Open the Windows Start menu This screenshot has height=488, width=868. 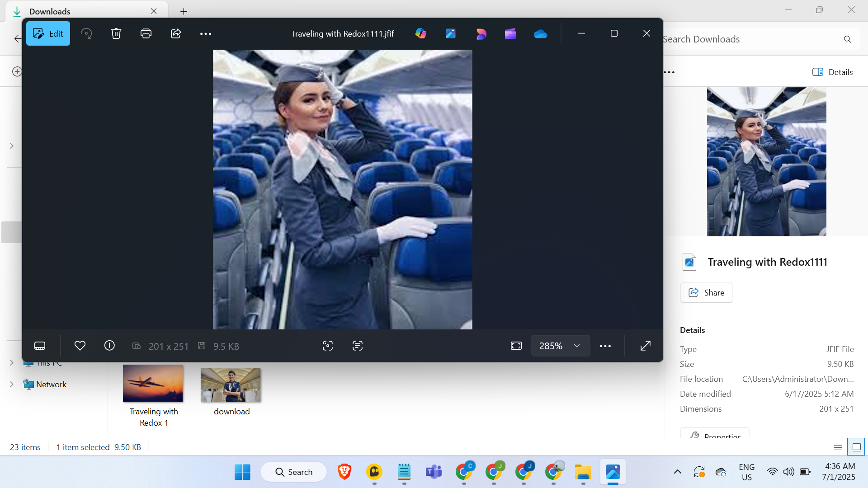pos(242,472)
